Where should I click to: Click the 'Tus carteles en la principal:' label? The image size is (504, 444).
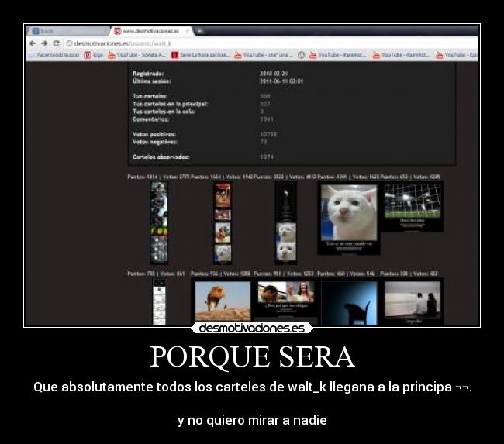(171, 104)
